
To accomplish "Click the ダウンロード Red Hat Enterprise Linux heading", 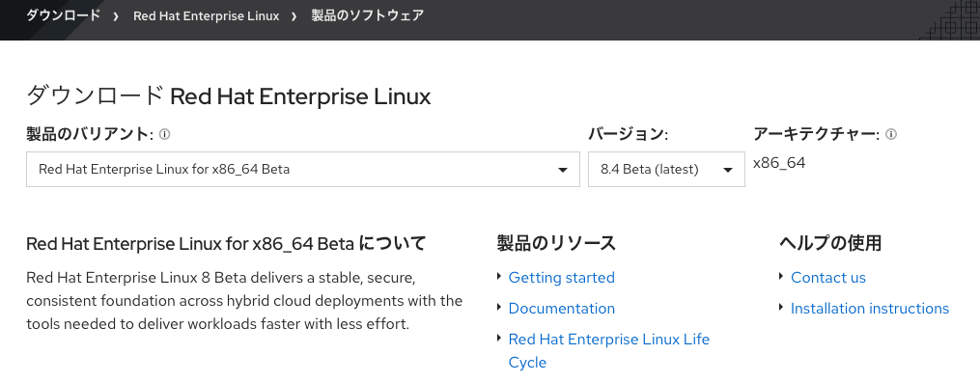I will point(229,96).
